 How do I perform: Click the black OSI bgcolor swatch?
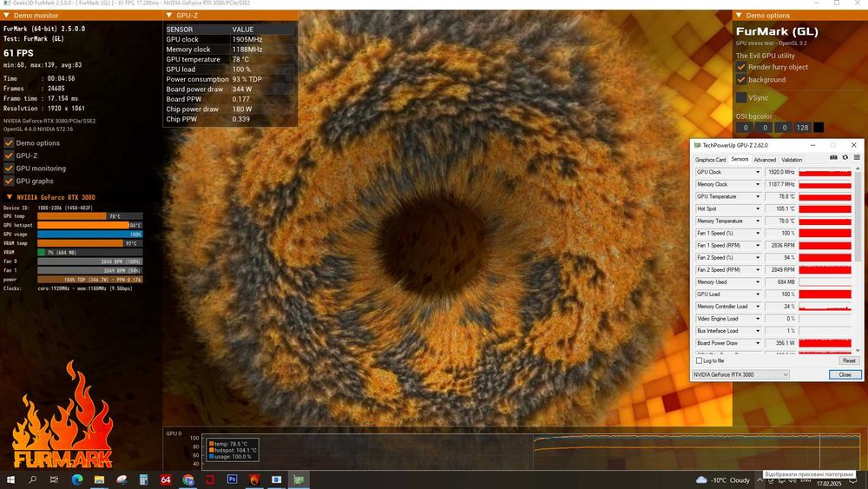pyautogui.click(x=819, y=128)
